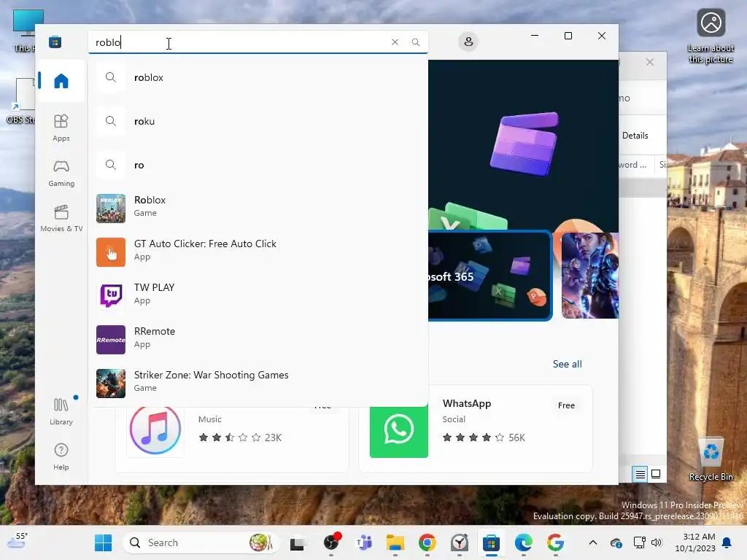The image size is (747, 560).
Task: Go to the Gaming section
Action: (61, 173)
